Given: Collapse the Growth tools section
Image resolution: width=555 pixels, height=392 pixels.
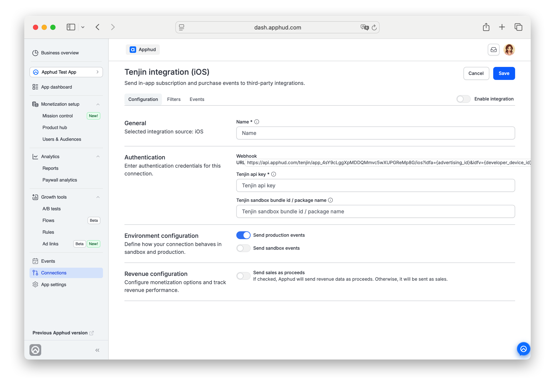Looking at the screenshot, I should coord(98,197).
